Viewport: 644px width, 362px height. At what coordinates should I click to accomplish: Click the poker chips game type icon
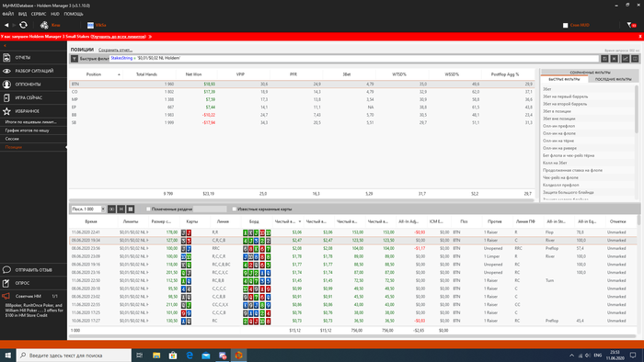point(44,25)
